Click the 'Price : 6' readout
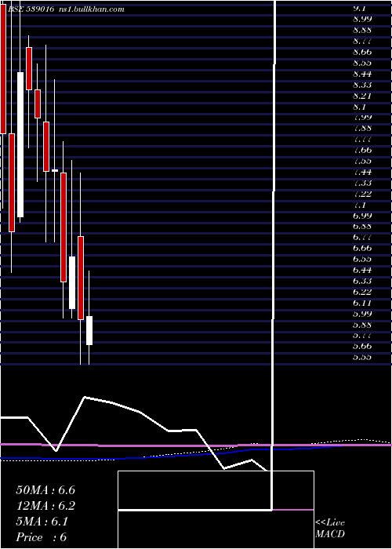392x549 pixels. [x=42, y=537]
